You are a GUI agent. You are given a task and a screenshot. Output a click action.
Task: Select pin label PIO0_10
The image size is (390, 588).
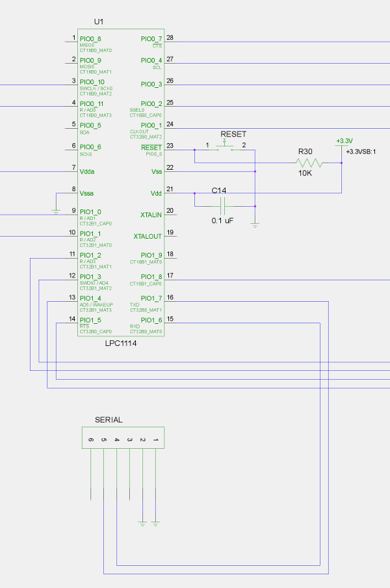(92, 82)
